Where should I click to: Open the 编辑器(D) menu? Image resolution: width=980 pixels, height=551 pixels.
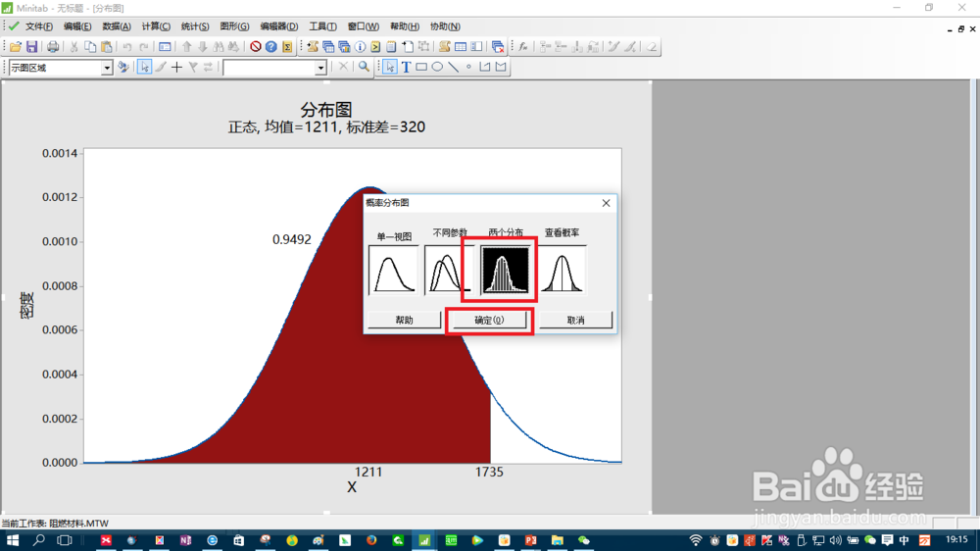click(278, 26)
